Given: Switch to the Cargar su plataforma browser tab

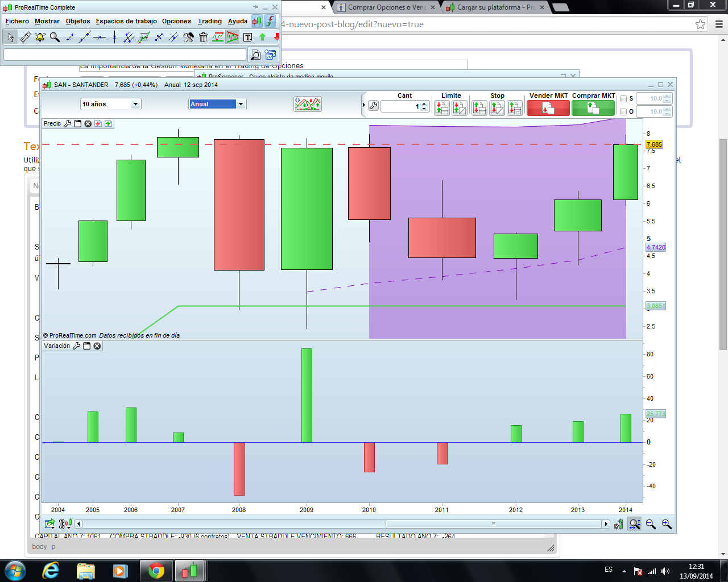Looking at the screenshot, I should coord(495,7).
